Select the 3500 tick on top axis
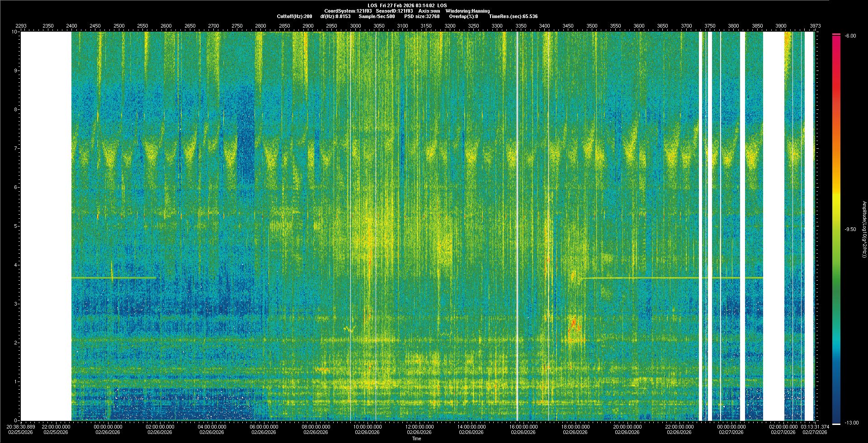The height and width of the screenshot is (443, 868). (x=591, y=26)
